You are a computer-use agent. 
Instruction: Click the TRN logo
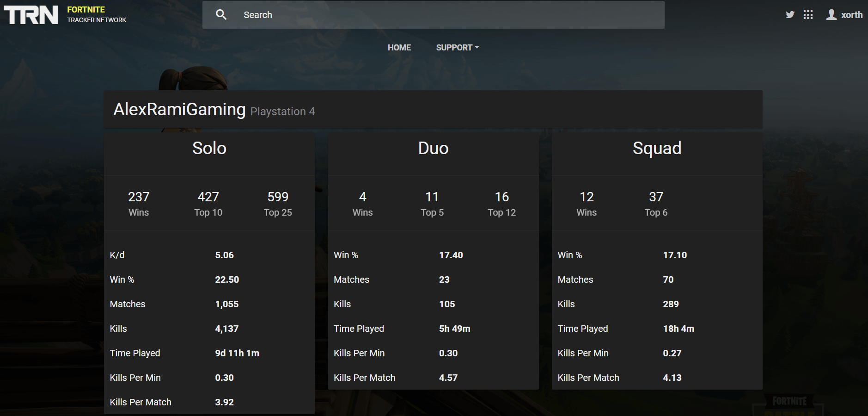coord(31,15)
